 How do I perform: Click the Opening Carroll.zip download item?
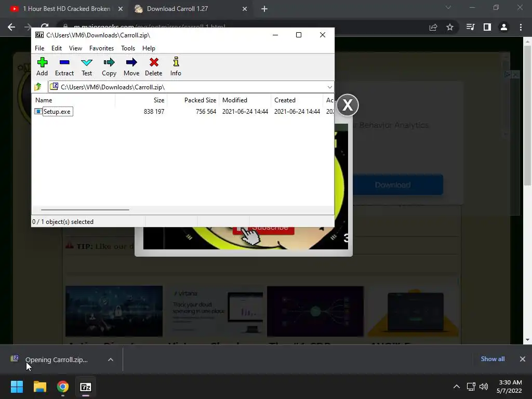[56, 360]
